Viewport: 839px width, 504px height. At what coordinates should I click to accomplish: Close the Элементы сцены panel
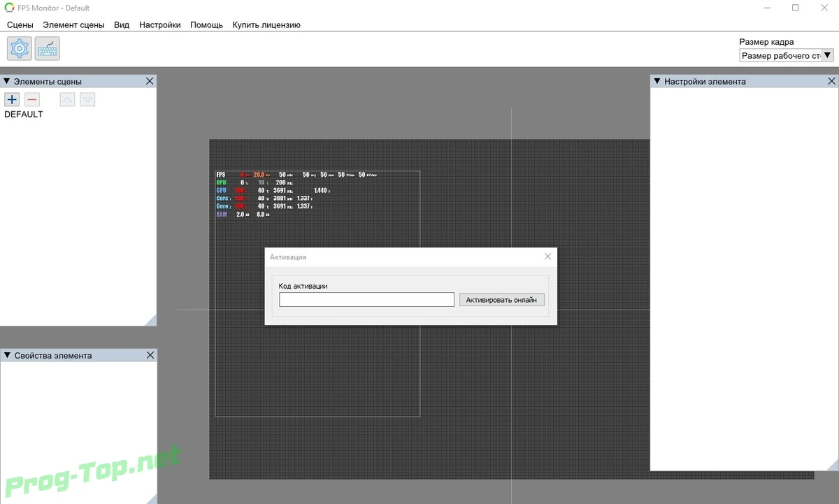coord(150,81)
